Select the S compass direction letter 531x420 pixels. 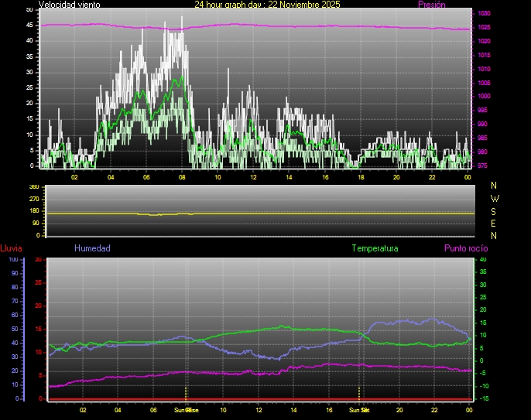click(x=495, y=210)
